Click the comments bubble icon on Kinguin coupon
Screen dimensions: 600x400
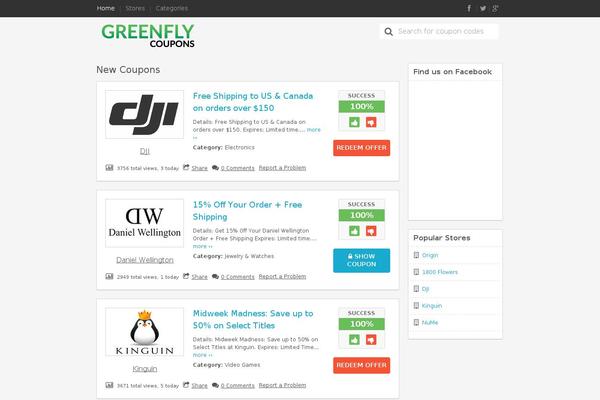click(215, 385)
